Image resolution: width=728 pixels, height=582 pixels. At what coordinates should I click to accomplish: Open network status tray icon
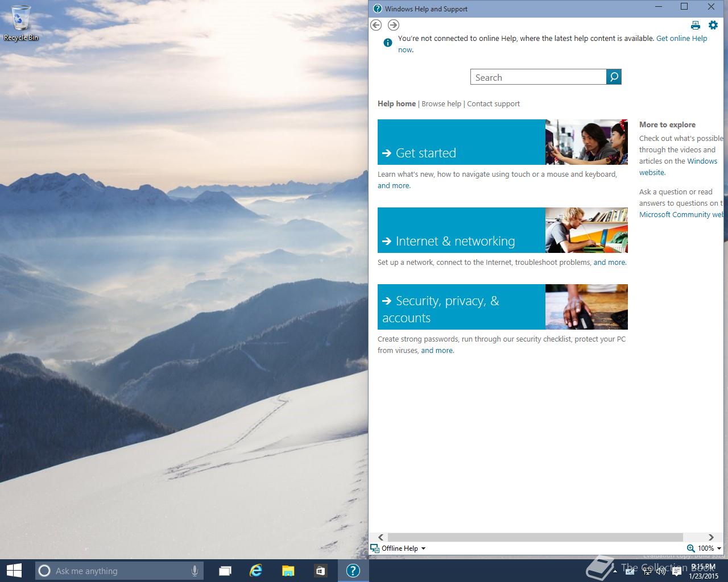coord(647,571)
